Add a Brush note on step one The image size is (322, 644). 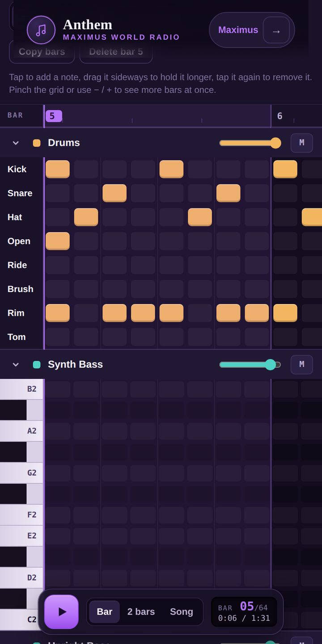pos(58,289)
